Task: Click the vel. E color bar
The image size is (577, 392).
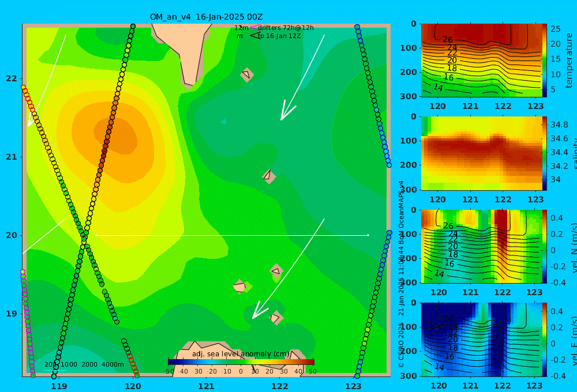Action: click(x=545, y=340)
